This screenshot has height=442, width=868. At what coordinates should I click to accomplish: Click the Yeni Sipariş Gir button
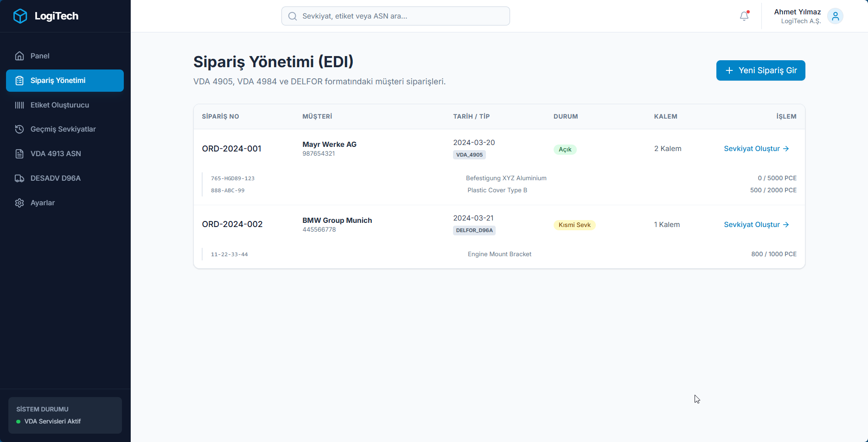[760, 70]
